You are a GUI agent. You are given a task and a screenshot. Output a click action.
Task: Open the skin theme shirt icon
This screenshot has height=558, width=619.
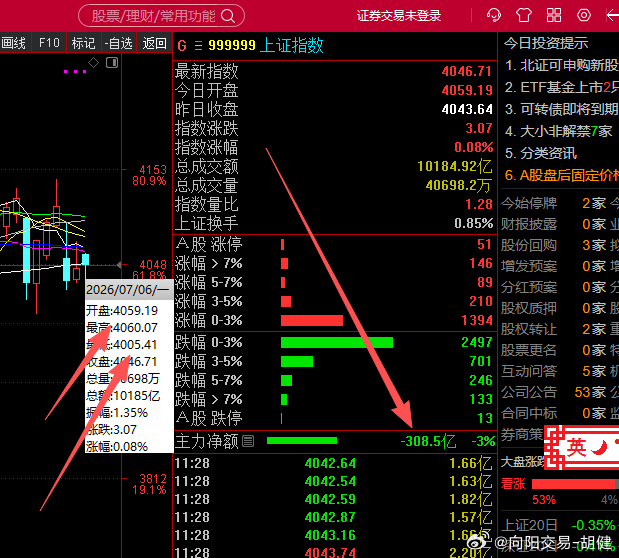pyautogui.click(x=524, y=15)
